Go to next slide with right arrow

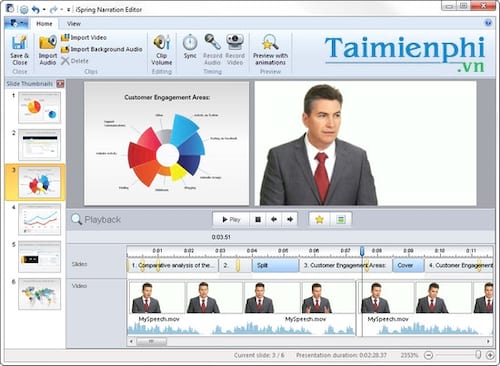pos(290,220)
